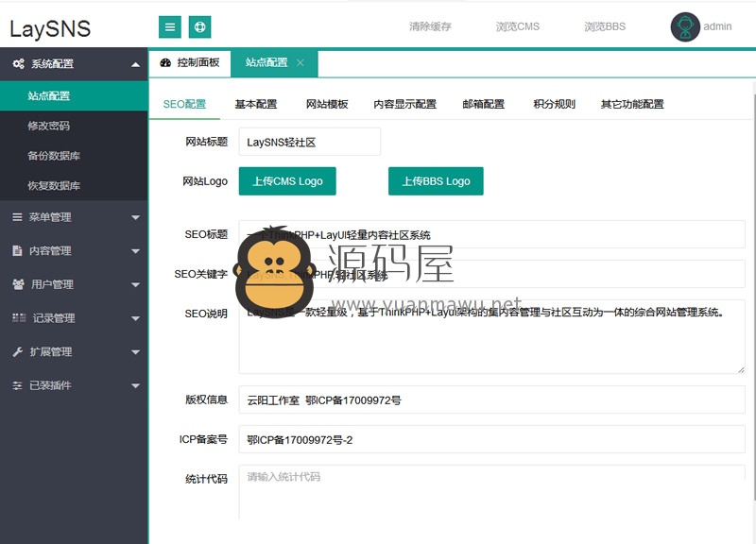Select 站点配置 in the sidebar
Screen dimensions: 756x544
pyautogui.click(x=74, y=96)
